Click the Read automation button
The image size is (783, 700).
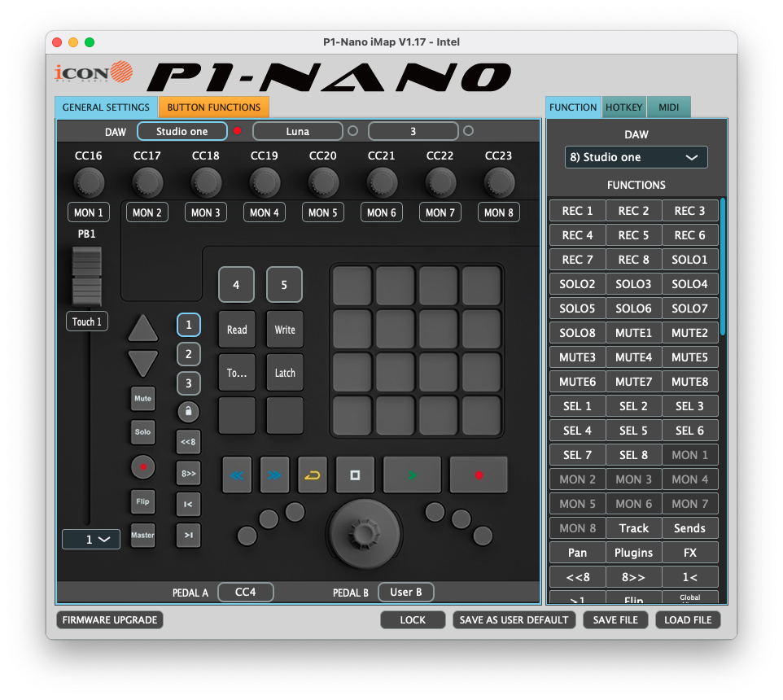coord(237,329)
